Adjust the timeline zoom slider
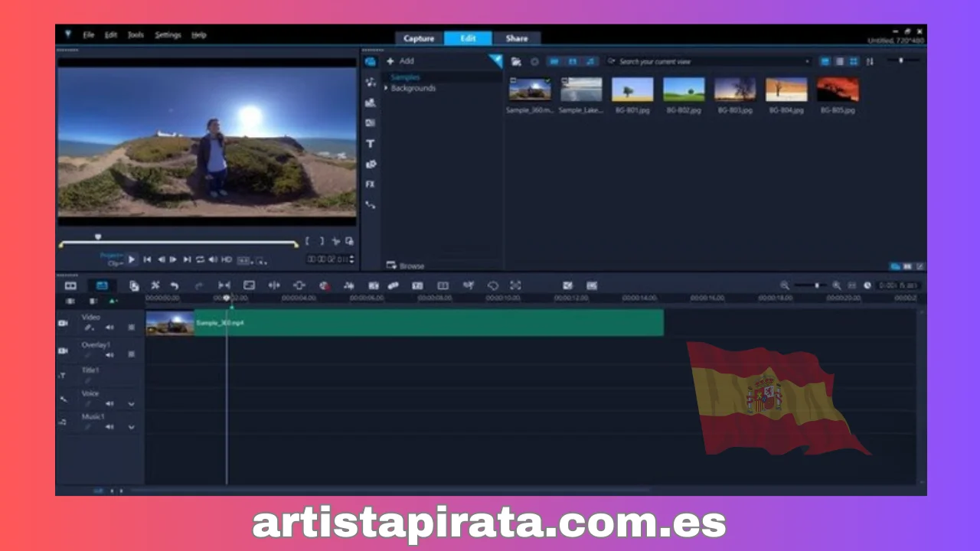The image size is (980, 551). tap(817, 285)
